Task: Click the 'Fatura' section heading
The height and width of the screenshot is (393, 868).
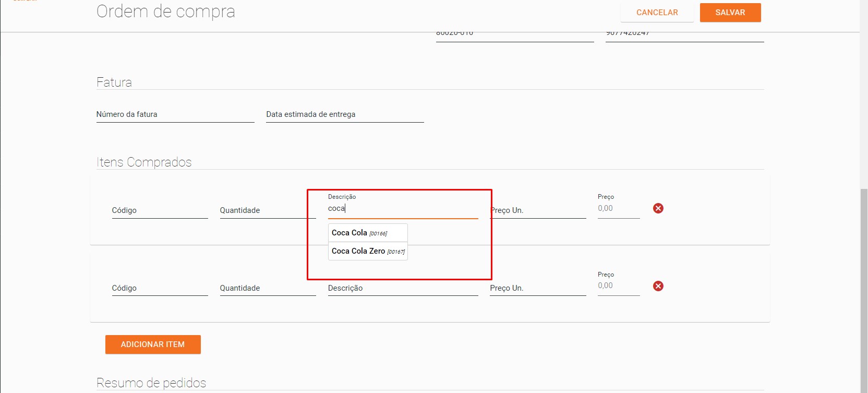Action: (114, 82)
